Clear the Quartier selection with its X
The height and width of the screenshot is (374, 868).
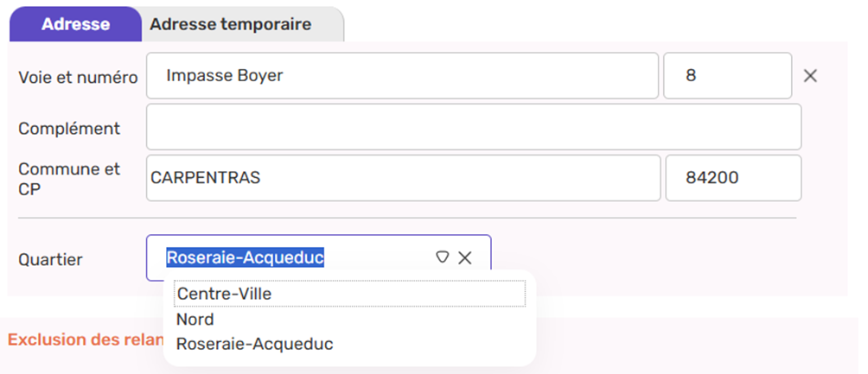(x=465, y=257)
